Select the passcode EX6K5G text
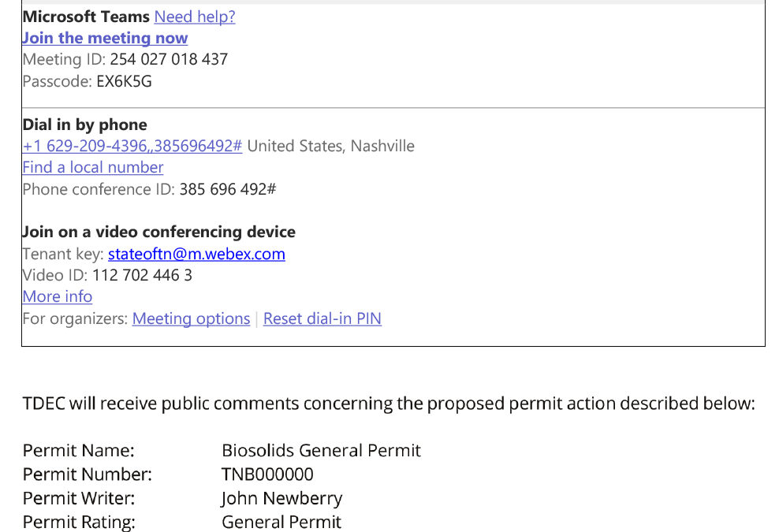The image size is (779, 532). click(125, 81)
